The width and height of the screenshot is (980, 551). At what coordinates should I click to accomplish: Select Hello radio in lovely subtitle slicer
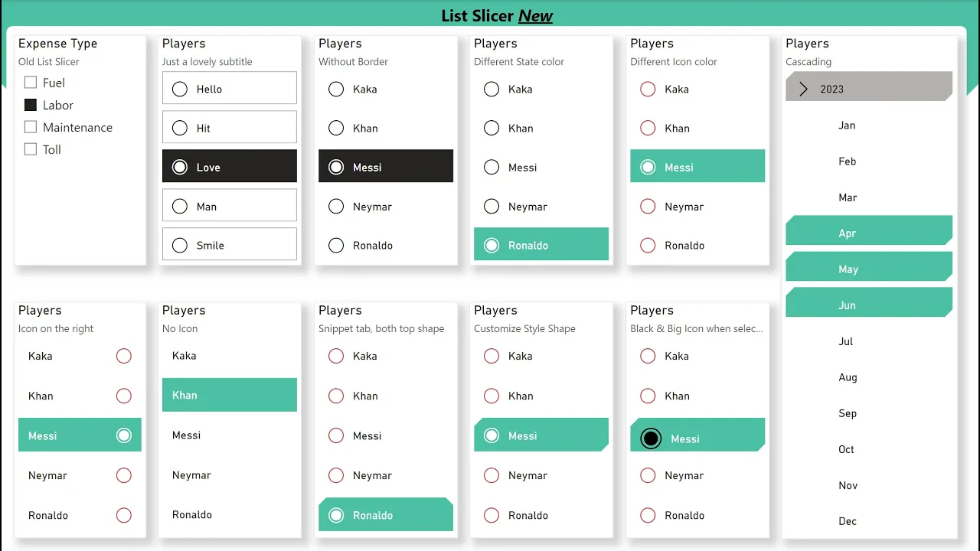coord(180,89)
